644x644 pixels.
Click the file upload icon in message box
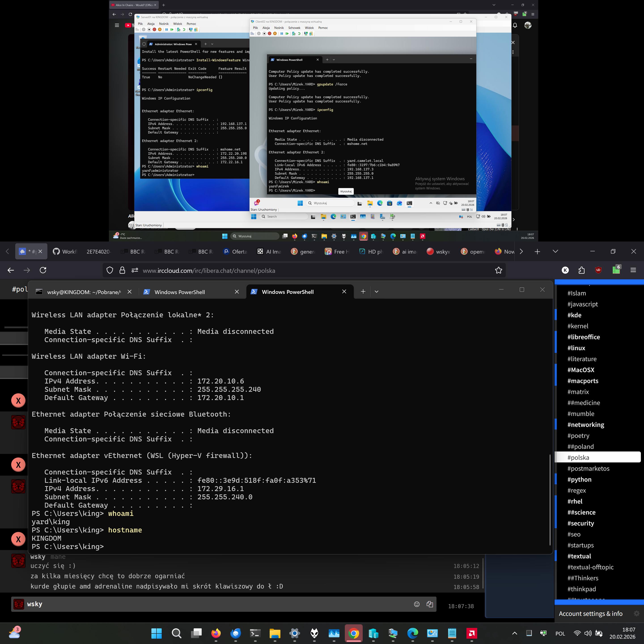point(430,604)
